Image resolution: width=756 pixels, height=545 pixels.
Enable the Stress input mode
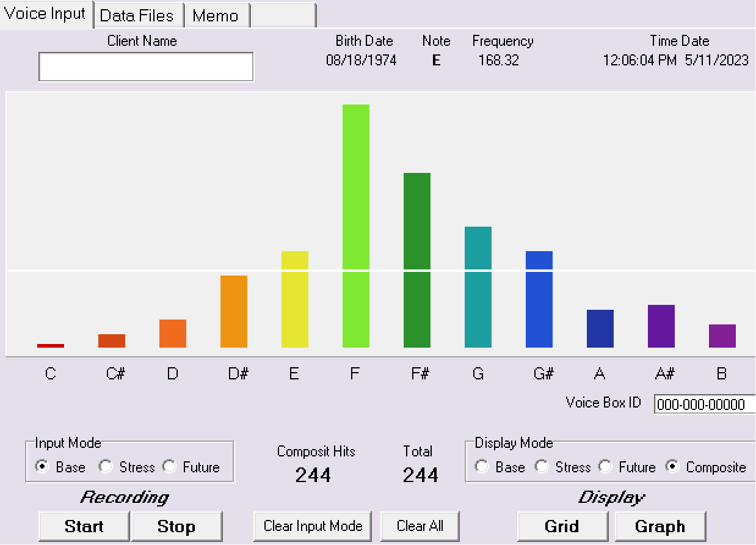tap(106, 467)
